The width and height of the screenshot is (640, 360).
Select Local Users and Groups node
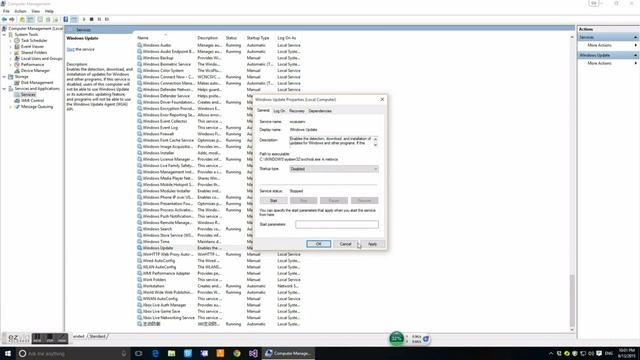click(42, 58)
